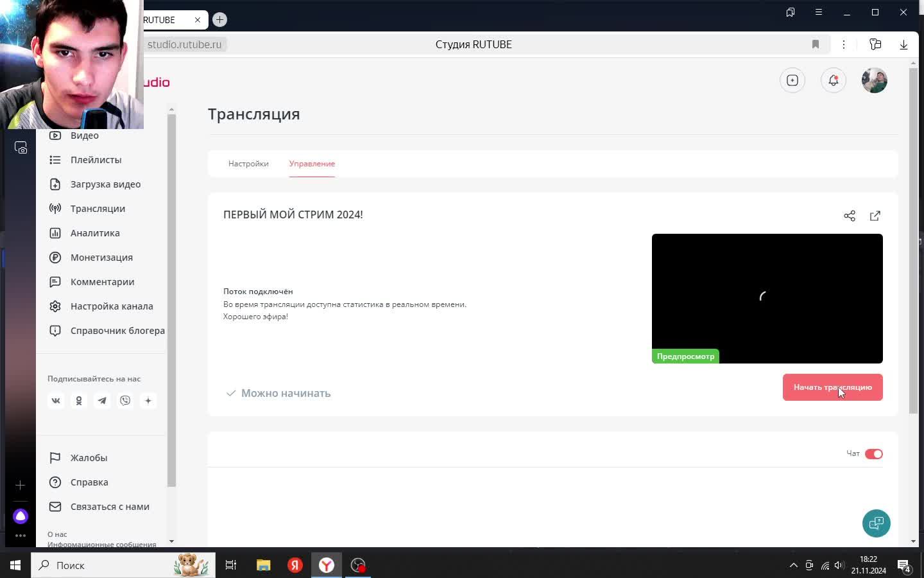Viewport: 924px width, 578px height.
Task: Click the plus icon in browser sidebar
Action: (21, 486)
